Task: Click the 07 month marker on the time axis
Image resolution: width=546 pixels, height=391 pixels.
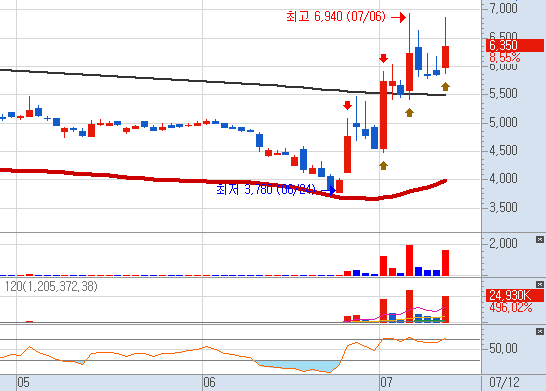Action: [x=386, y=383]
